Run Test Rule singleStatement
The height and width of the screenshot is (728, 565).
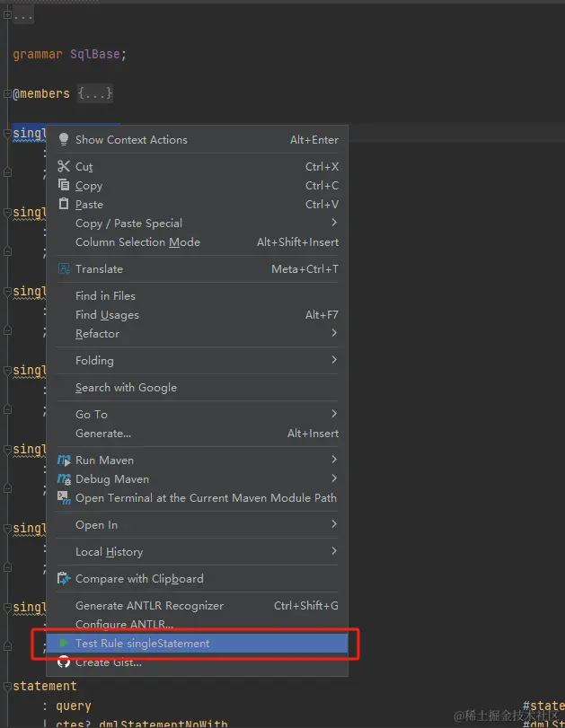[198, 643]
